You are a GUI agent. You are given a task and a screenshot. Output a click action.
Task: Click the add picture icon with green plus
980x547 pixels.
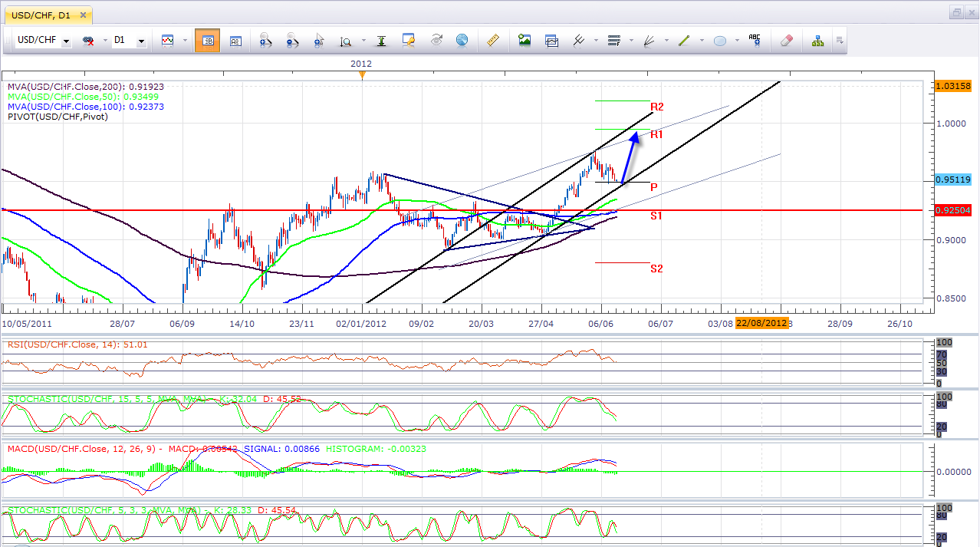point(525,41)
